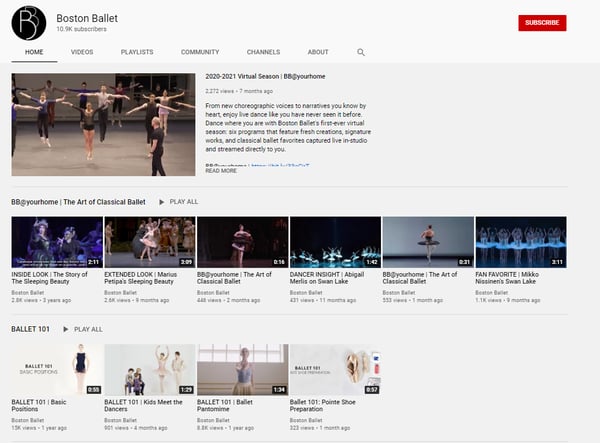Go to the COMMUNITY tab
The height and width of the screenshot is (443, 600).
point(200,52)
